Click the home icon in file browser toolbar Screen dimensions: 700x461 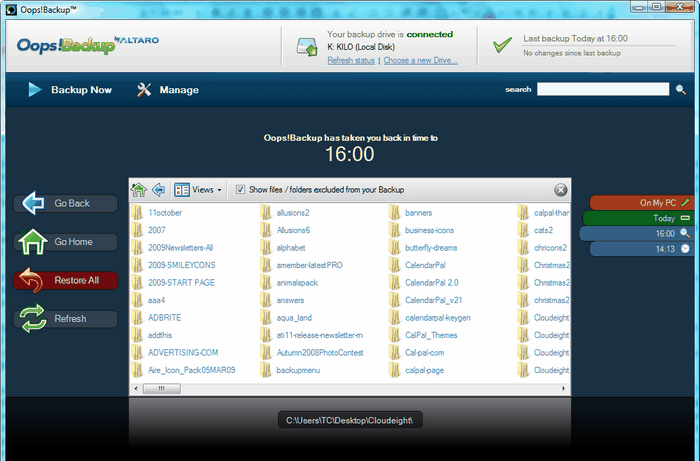(x=139, y=190)
